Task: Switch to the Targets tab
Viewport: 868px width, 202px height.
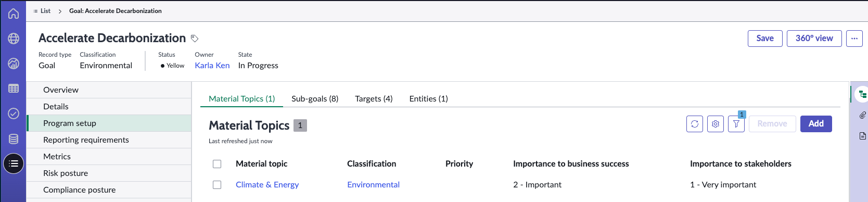Action: click(374, 99)
